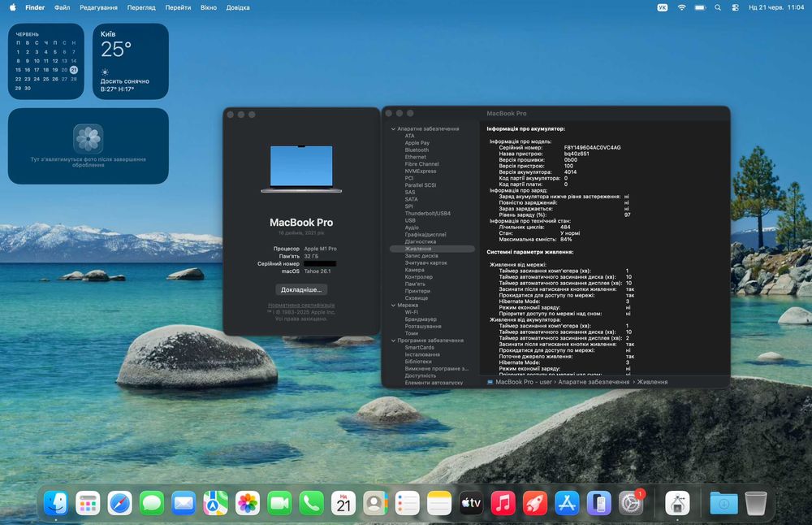Launch Messages app in the Dock
Screen dimensions: 812x525
click(152, 503)
